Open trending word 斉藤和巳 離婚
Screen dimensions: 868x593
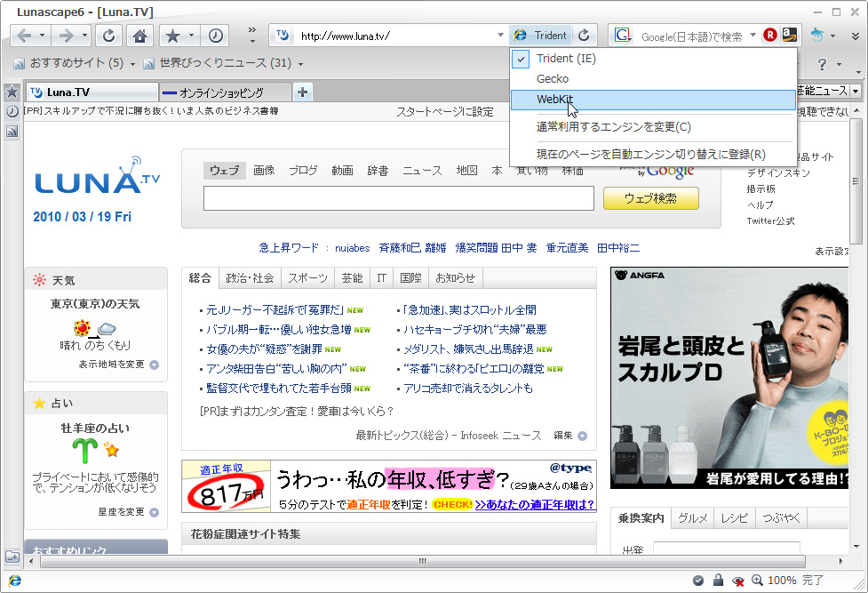412,248
